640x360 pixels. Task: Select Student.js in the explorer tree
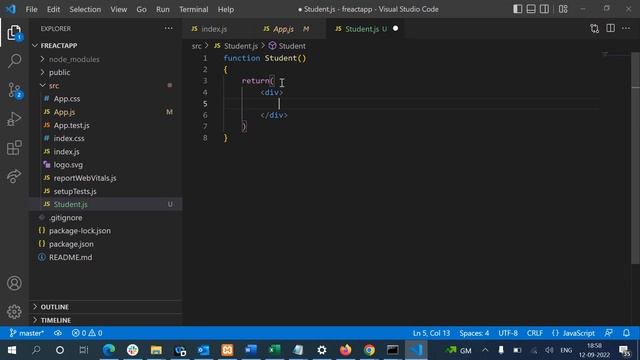pos(105,204)
